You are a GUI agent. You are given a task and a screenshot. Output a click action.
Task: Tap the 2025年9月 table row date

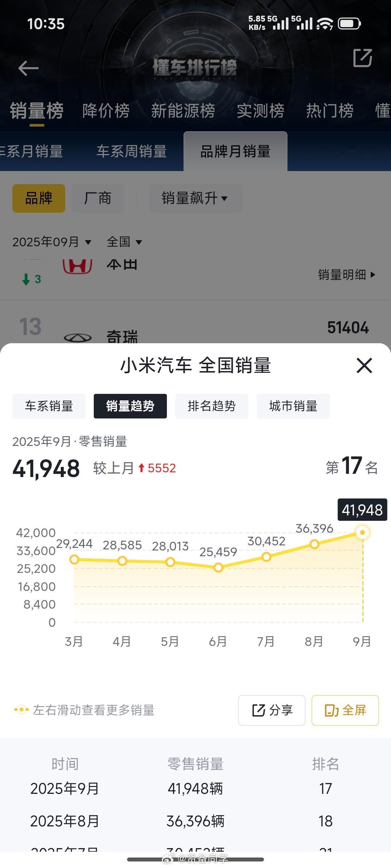[x=65, y=788]
